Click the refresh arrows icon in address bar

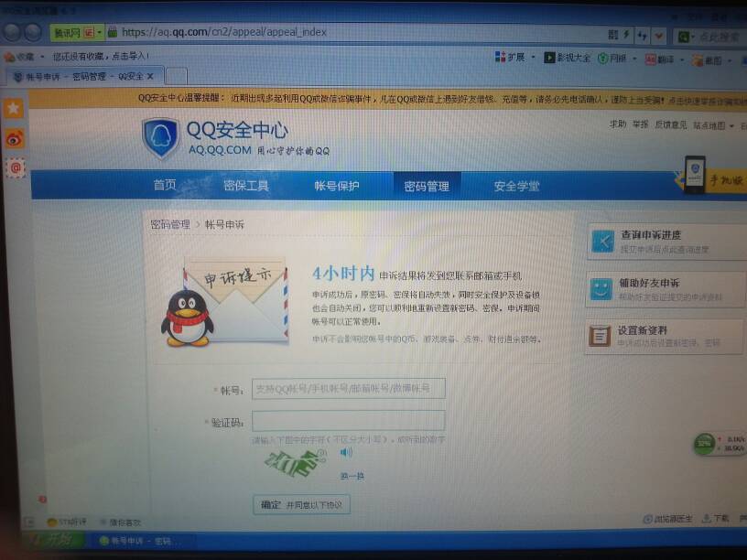pyautogui.click(x=643, y=36)
